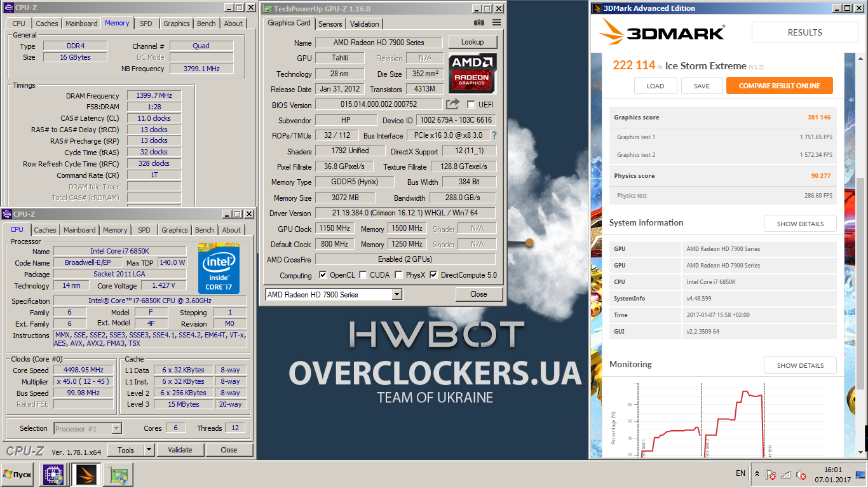868x488 pixels.
Task: Click the Close button in GPU-Z
Action: pyautogui.click(x=478, y=294)
